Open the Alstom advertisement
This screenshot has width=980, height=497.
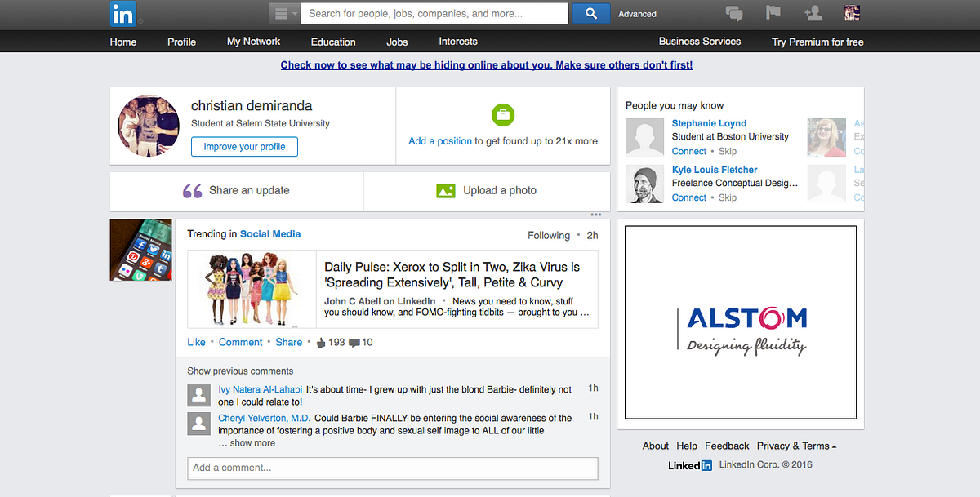coord(741,323)
